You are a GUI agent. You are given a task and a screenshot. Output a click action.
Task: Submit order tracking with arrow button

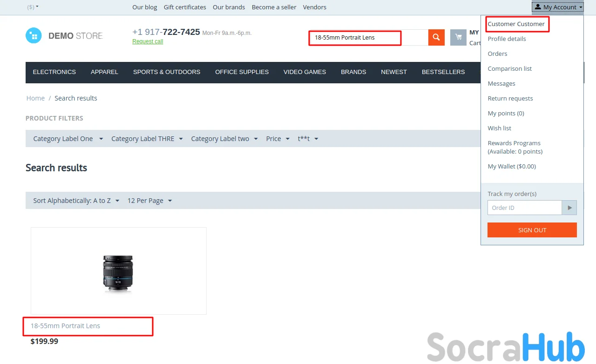coord(569,208)
